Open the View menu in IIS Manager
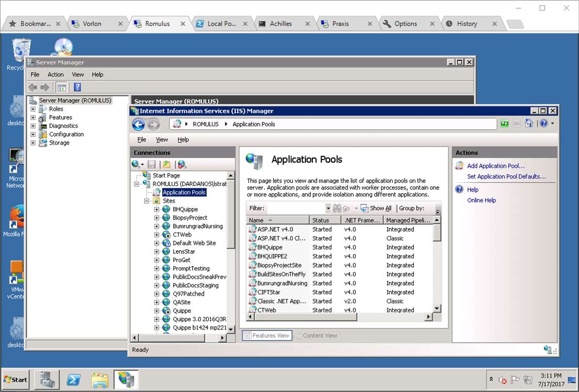The width and height of the screenshot is (579, 392). (162, 139)
